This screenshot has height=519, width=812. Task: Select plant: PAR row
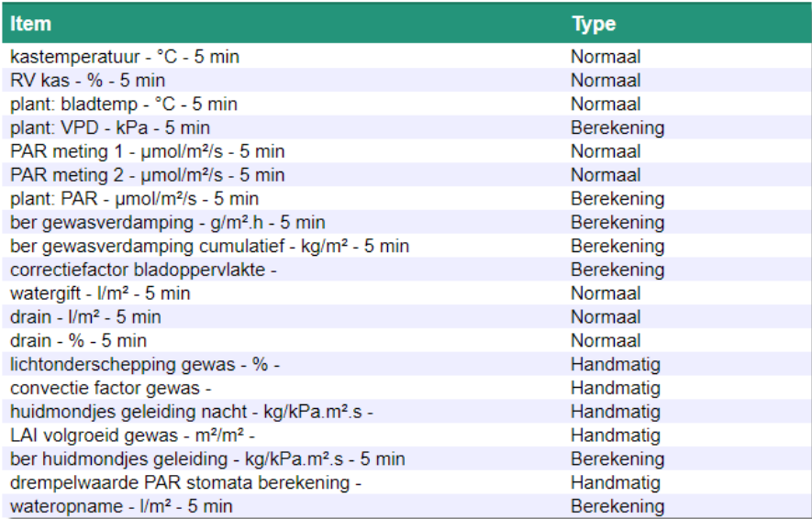(135, 199)
